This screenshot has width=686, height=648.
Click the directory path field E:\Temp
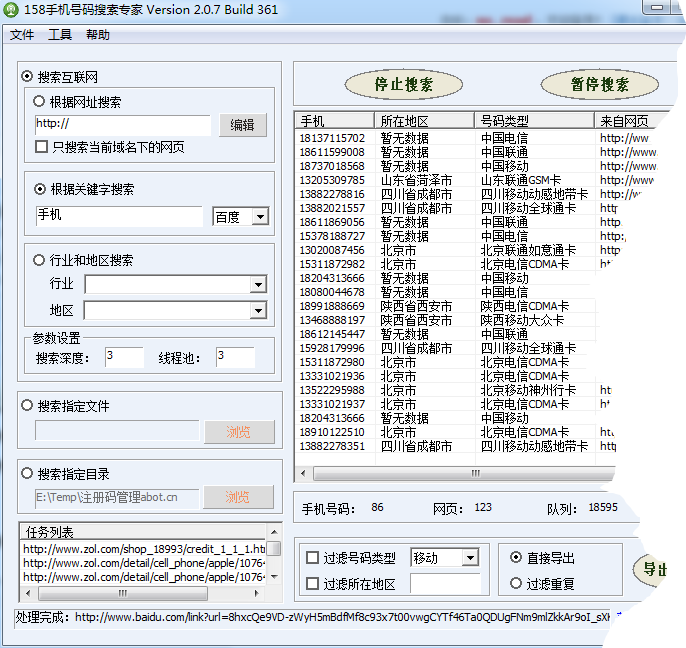[x=117, y=498]
